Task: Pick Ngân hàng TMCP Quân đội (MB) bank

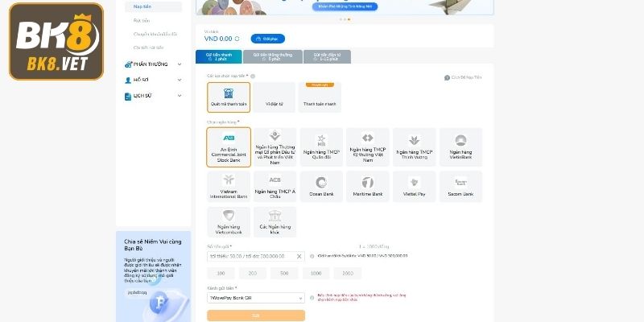Action: [x=321, y=147]
